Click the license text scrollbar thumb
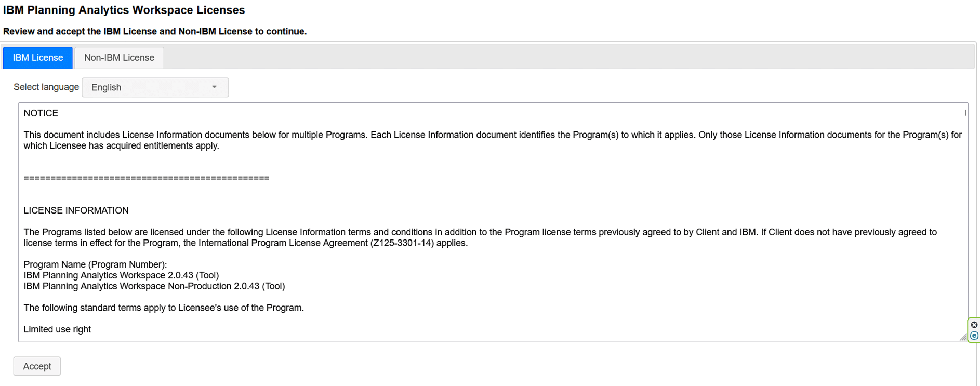The width and height of the screenshot is (980, 386). point(965,113)
